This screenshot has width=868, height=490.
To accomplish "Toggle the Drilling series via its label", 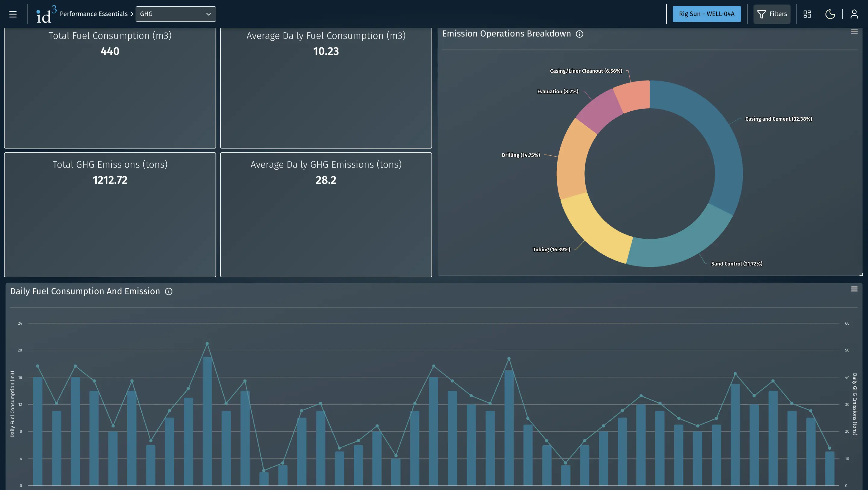I will click(x=520, y=155).
